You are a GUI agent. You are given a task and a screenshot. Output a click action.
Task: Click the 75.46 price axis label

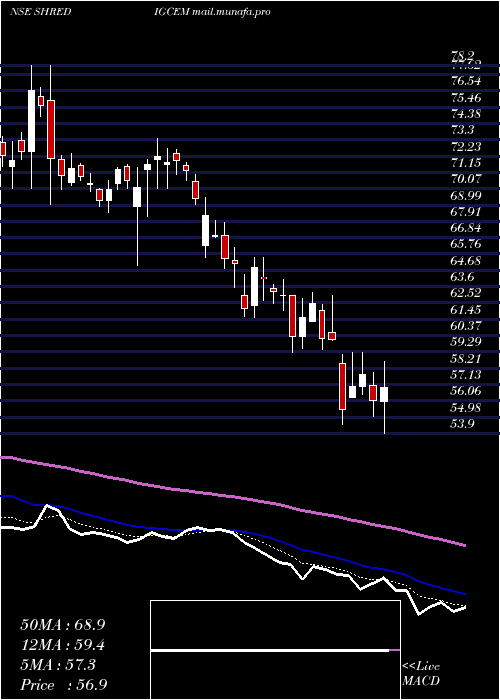coord(466,97)
